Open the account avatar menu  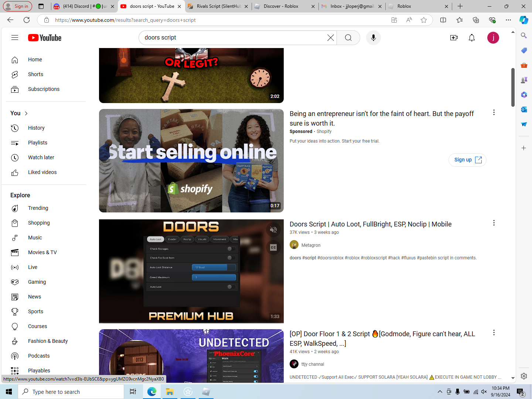pyautogui.click(x=493, y=38)
